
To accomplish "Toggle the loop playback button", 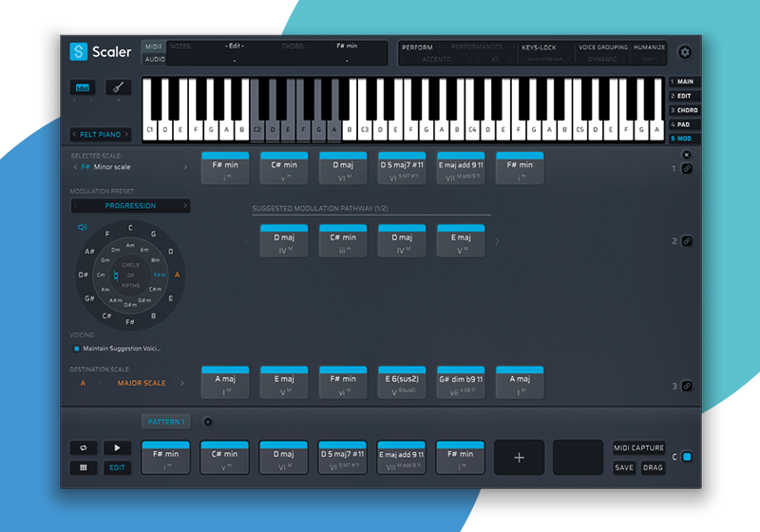I will point(84,447).
